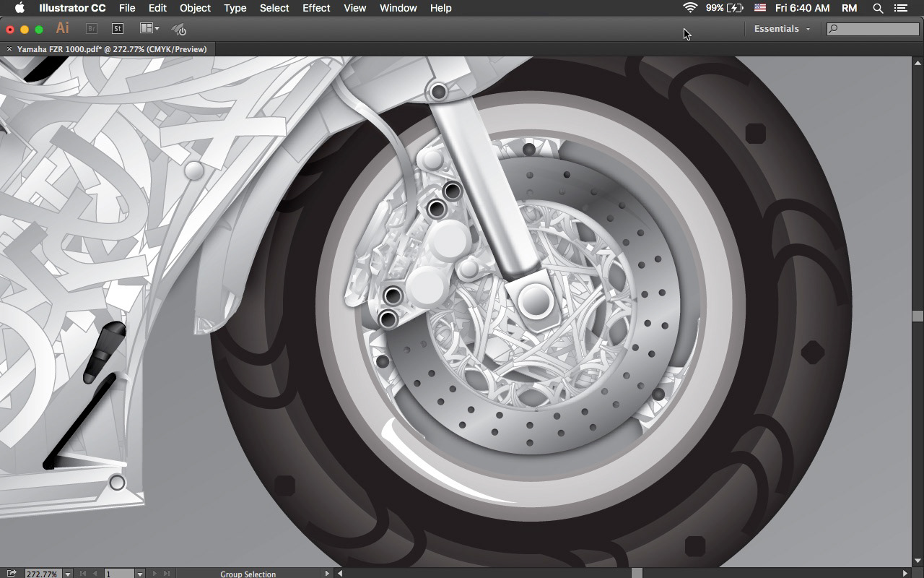Click the Group Selection status text
The width and height of the screenshot is (924, 578).
(x=248, y=574)
